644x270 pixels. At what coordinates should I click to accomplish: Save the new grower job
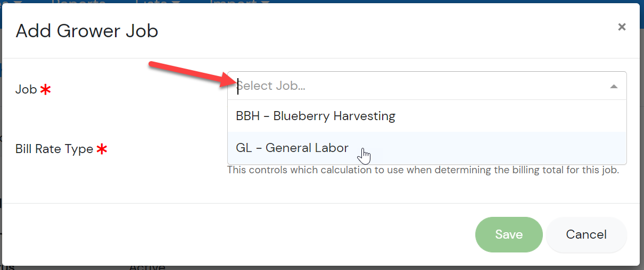click(x=509, y=234)
